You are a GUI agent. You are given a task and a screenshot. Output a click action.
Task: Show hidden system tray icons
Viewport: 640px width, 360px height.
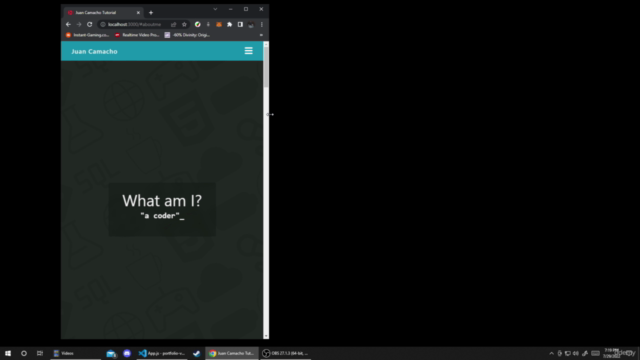pos(551,353)
